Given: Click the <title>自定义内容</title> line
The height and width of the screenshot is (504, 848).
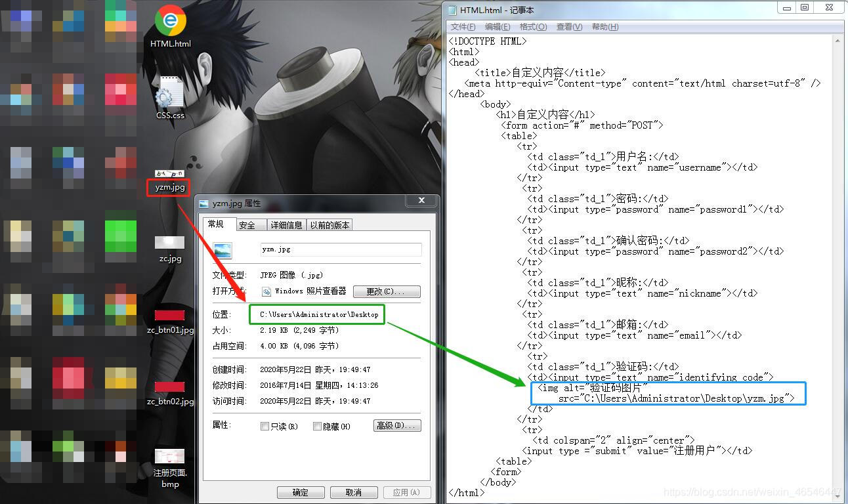Looking at the screenshot, I should coord(540,73).
